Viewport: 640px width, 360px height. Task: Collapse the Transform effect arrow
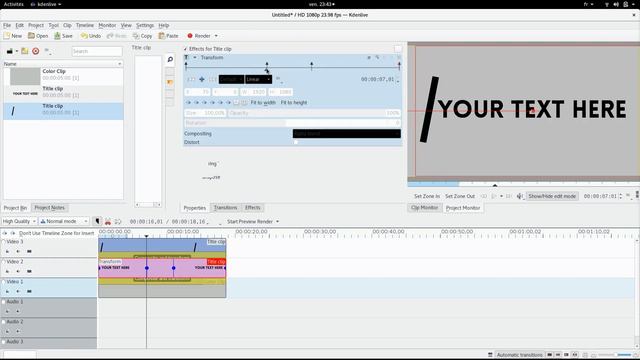pyautogui.click(x=195, y=58)
